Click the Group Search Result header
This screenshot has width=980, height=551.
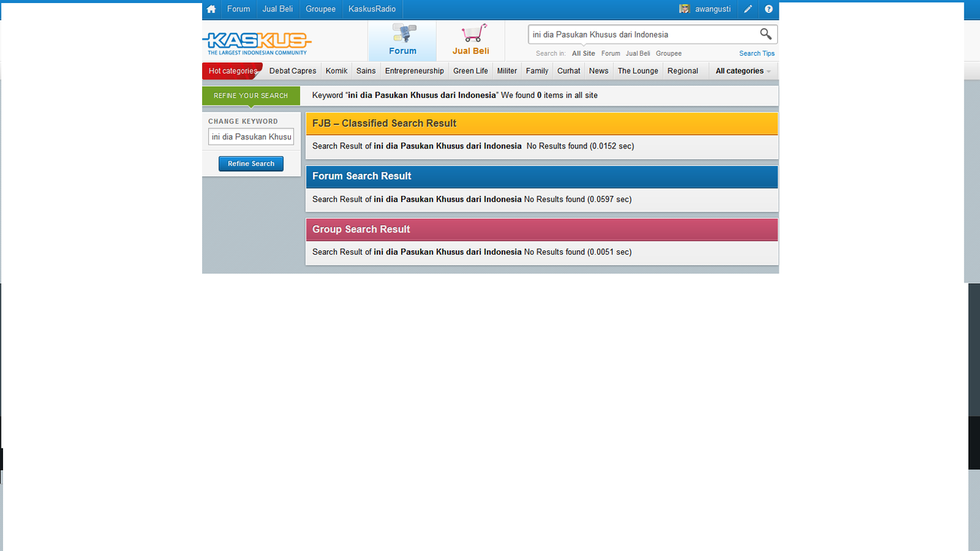click(541, 230)
